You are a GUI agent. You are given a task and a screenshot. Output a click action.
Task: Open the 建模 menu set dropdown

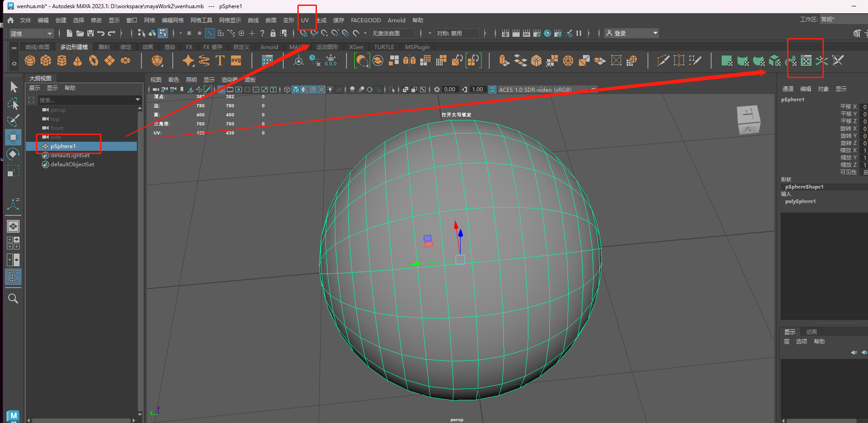pos(31,33)
